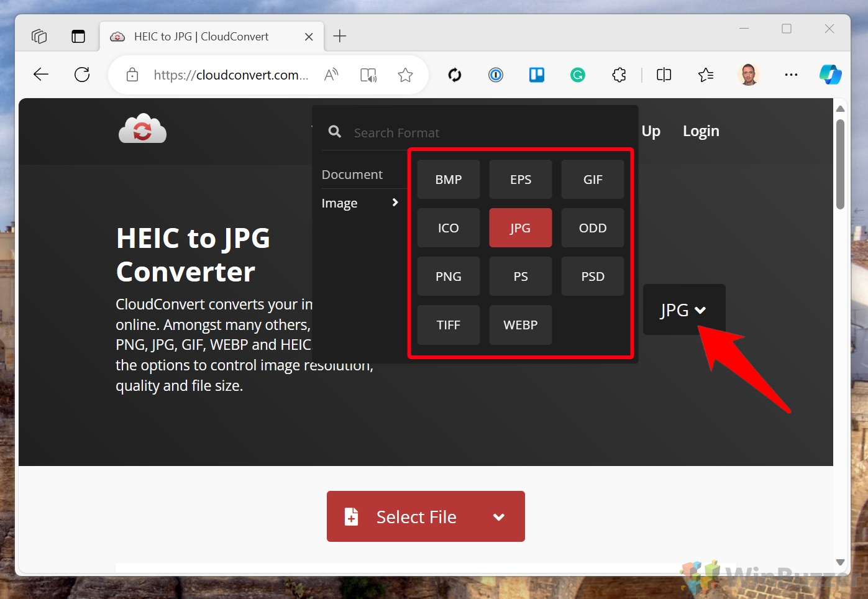
Task: Click the search magnifier icon in the format panel
Action: (x=335, y=132)
